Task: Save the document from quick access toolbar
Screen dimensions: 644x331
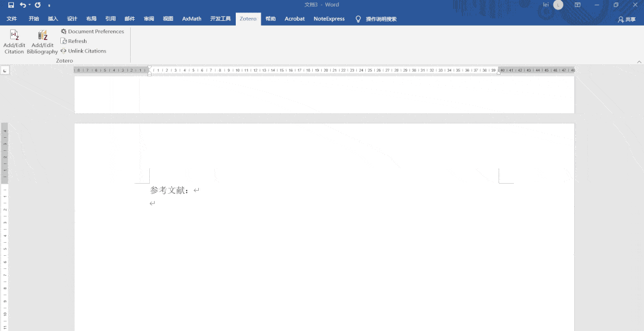Action: pyautogui.click(x=11, y=5)
